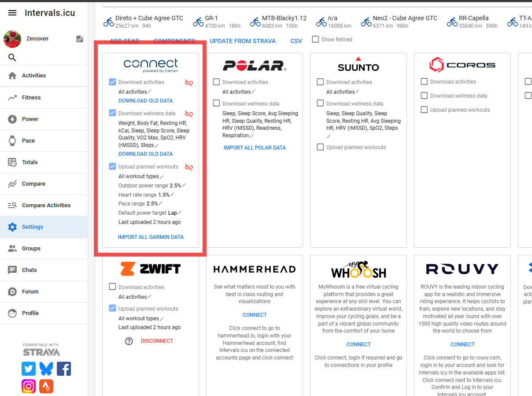Click IMPORT ALL GARMIN DATA link
This screenshot has width=532, height=396.
point(151,237)
